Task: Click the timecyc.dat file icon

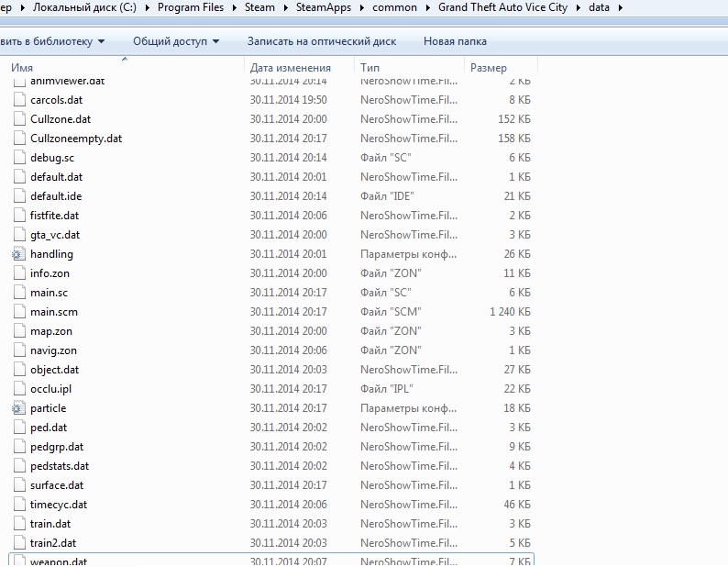Action: pyautogui.click(x=19, y=505)
